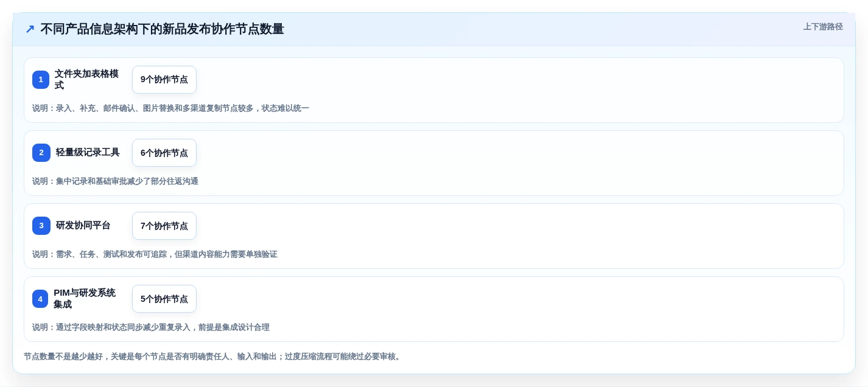Viewport: 868px width, 387px height.
Task: Click the number 4 badge for PIM与研发系统集成
Action: 40,299
